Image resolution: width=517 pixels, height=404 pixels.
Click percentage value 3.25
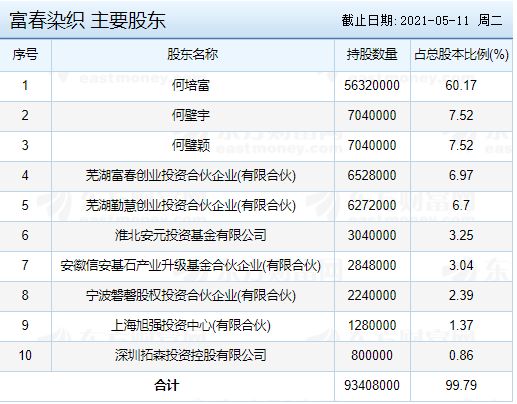(461, 235)
